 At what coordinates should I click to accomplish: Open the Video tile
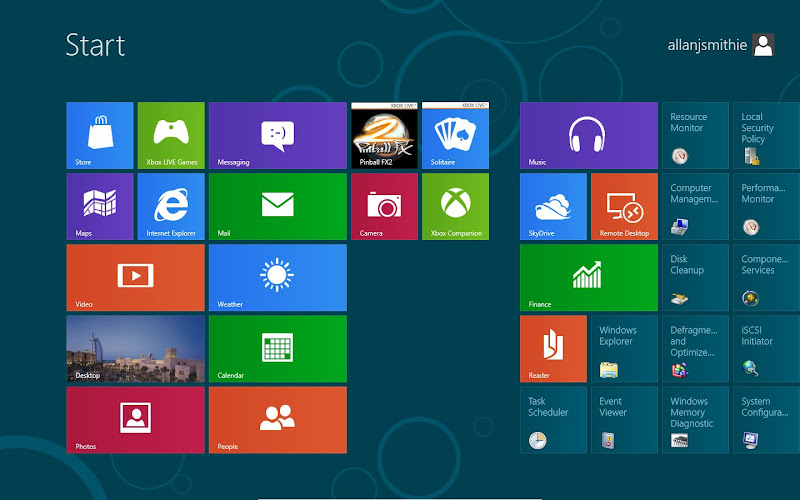click(135, 278)
